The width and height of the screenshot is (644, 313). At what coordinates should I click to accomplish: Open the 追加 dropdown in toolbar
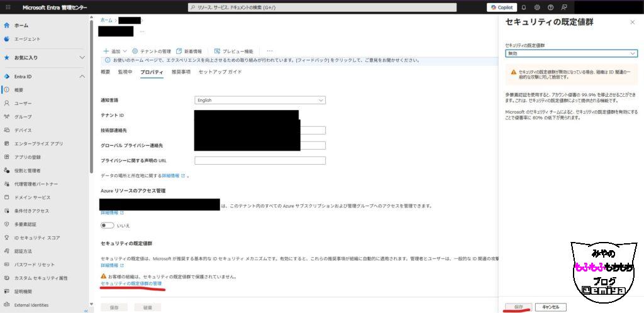[115, 52]
